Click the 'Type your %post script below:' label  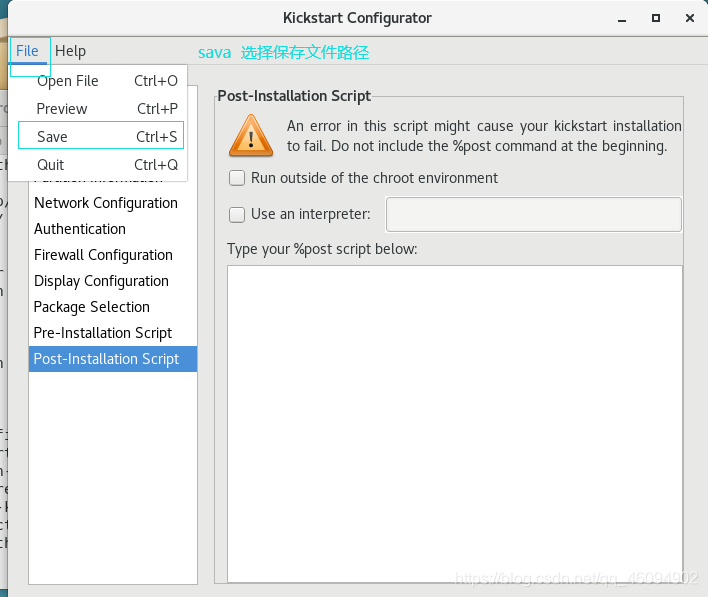(x=322, y=249)
